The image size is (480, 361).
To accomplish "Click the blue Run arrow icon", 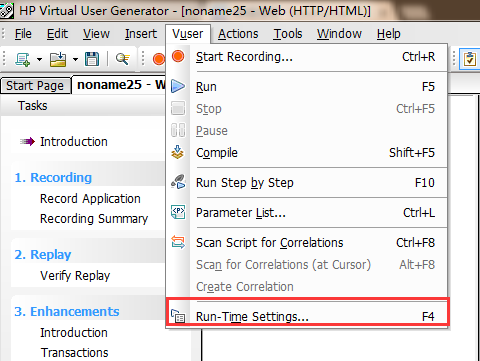I will [178, 86].
